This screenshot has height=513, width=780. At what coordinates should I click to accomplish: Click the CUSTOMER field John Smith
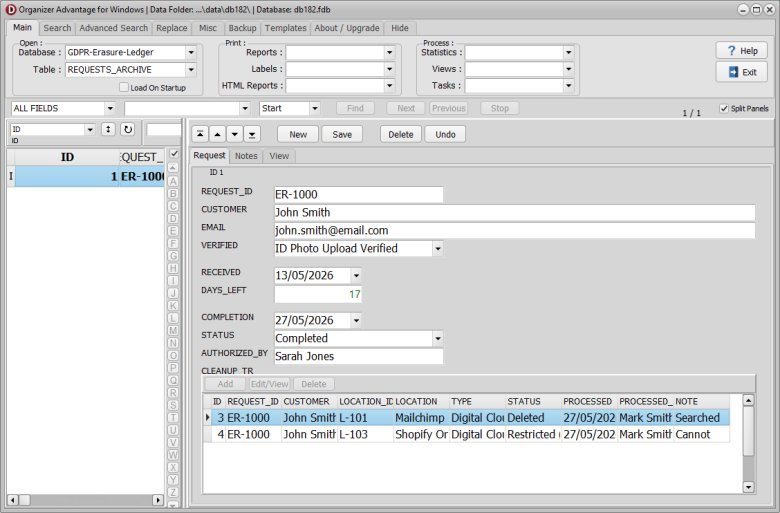pos(514,212)
